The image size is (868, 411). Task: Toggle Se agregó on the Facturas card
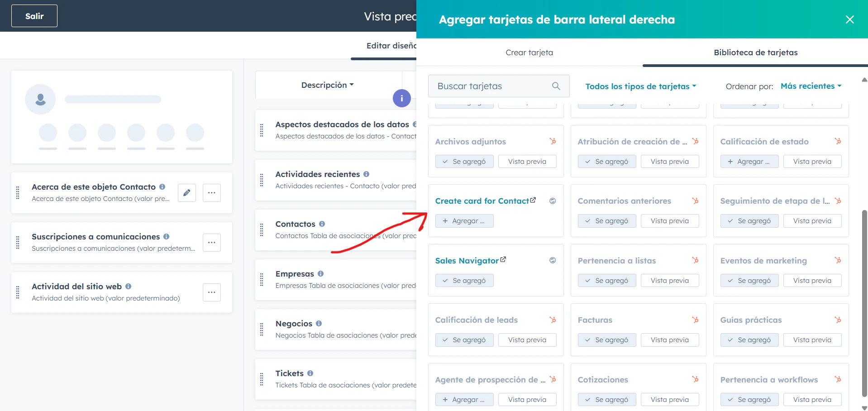[x=607, y=339]
